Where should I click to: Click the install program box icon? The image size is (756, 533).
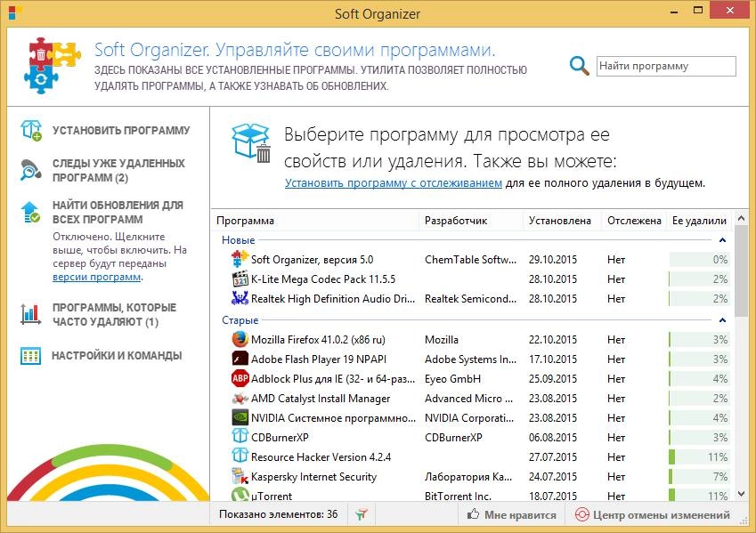(31, 130)
